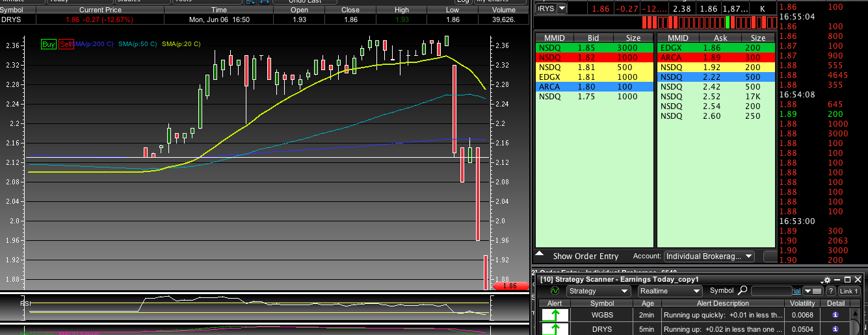The height and width of the screenshot is (335, 868).
Task: Click the Symbol search magnifier icon
Action: (x=743, y=291)
